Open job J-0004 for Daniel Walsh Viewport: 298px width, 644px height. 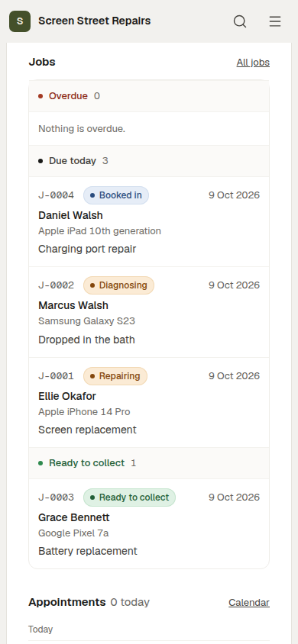(x=149, y=222)
